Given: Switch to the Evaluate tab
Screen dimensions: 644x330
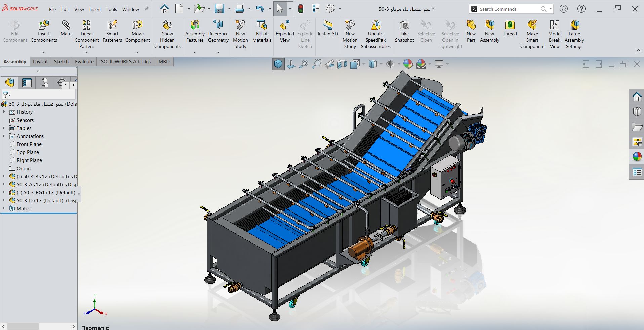Looking at the screenshot, I should (84, 62).
